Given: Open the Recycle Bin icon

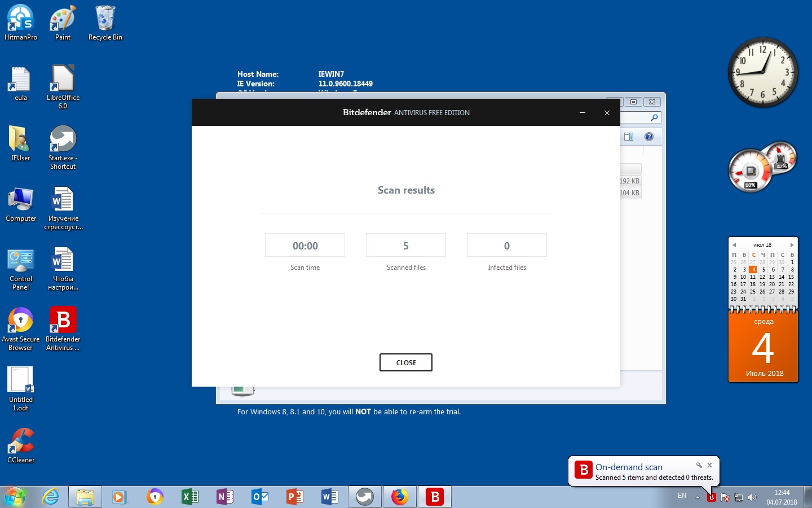Looking at the screenshot, I should (105, 23).
